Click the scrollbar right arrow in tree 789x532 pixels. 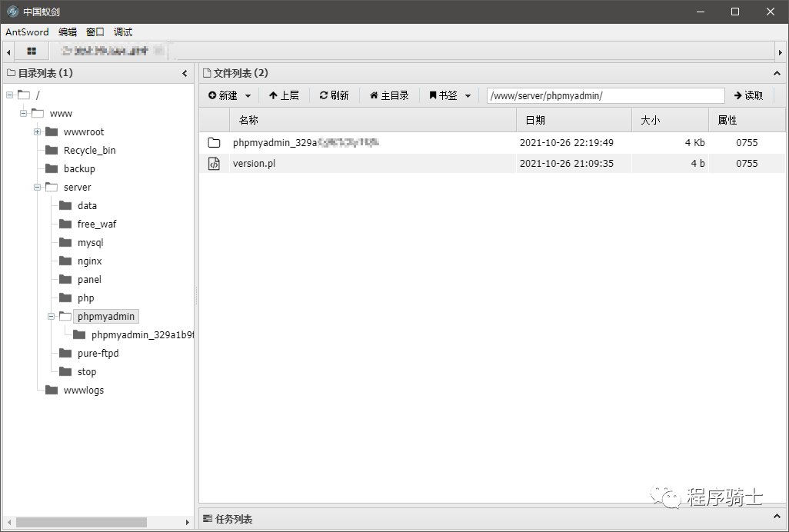[x=187, y=523]
